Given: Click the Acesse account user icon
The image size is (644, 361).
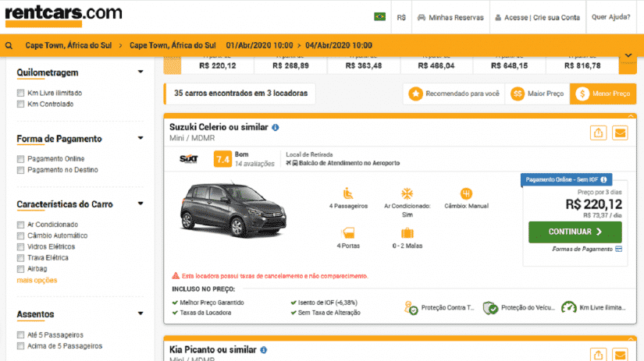Looking at the screenshot, I should point(497,17).
